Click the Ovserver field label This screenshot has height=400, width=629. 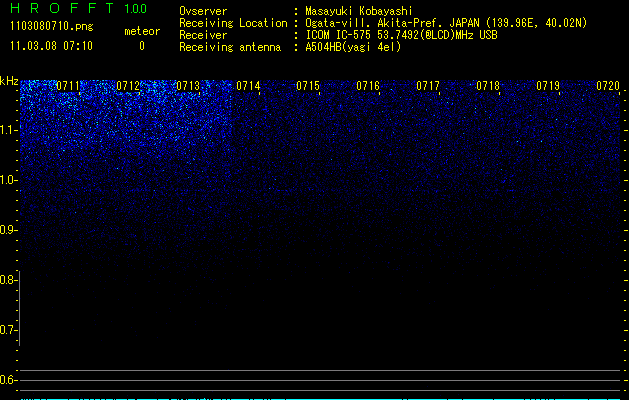point(203,11)
